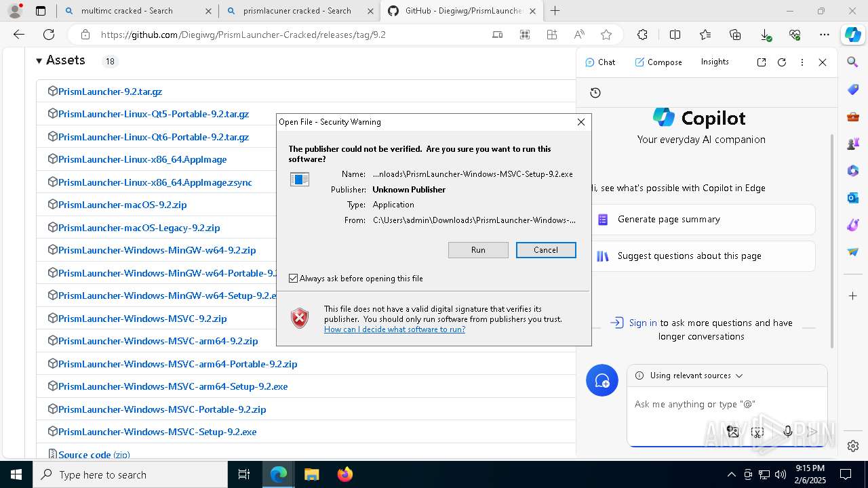The width and height of the screenshot is (868, 488).
Task: Open sidebar Search icon
Action: click(x=853, y=62)
